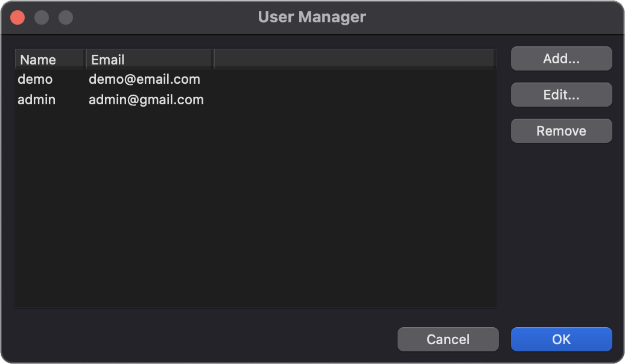Select the demo user name

point(35,79)
